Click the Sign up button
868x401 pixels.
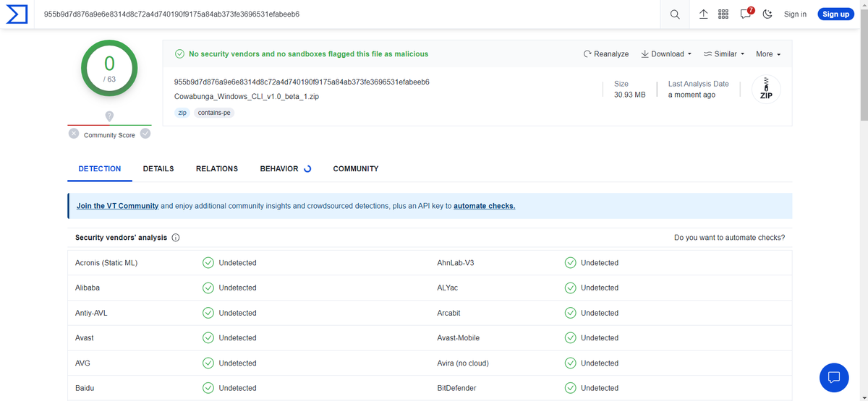click(835, 14)
